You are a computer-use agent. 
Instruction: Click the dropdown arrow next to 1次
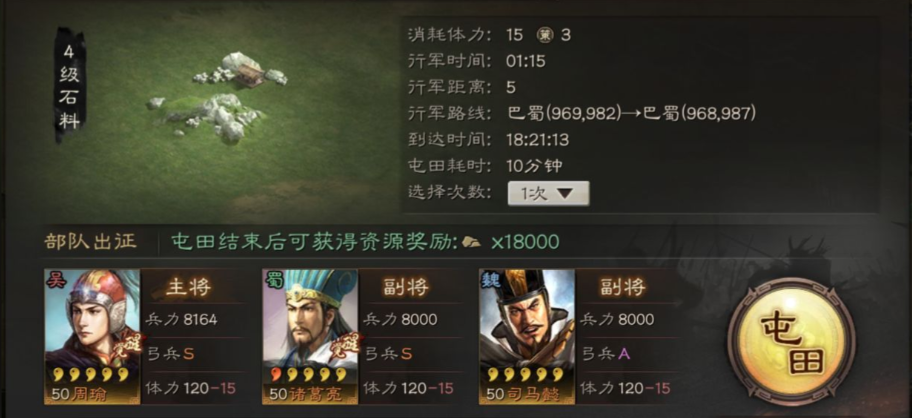coord(565,194)
